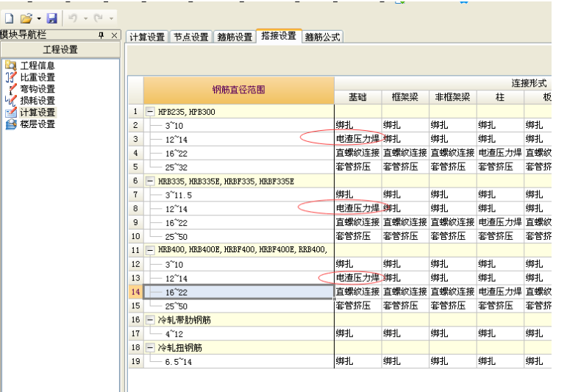
Task: Click the Save floppy disk icon
Action: click(x=52, y=18)
